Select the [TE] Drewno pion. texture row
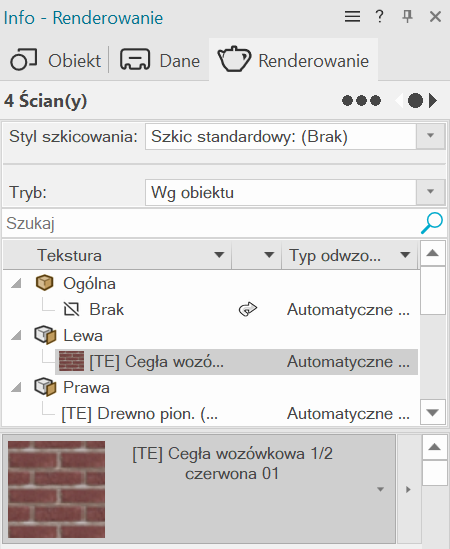This screenshot has height=549, width=450. (236, 414)
